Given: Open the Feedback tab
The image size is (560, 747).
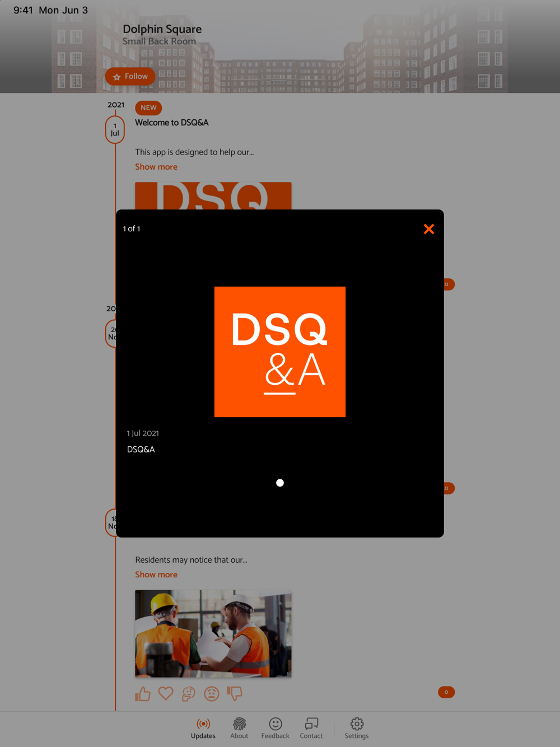Looking at the screenshot, I should tap(276, 729).
